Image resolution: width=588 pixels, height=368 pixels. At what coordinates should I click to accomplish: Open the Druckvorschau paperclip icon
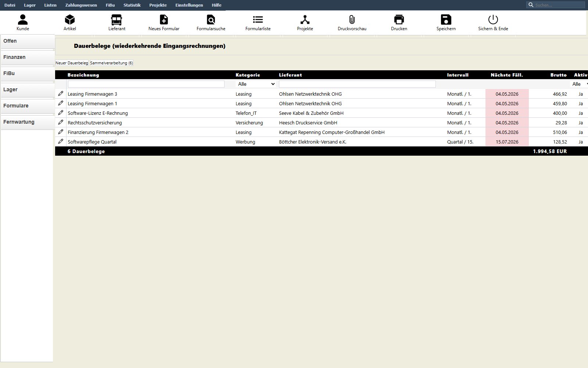[x=352, y=20]
